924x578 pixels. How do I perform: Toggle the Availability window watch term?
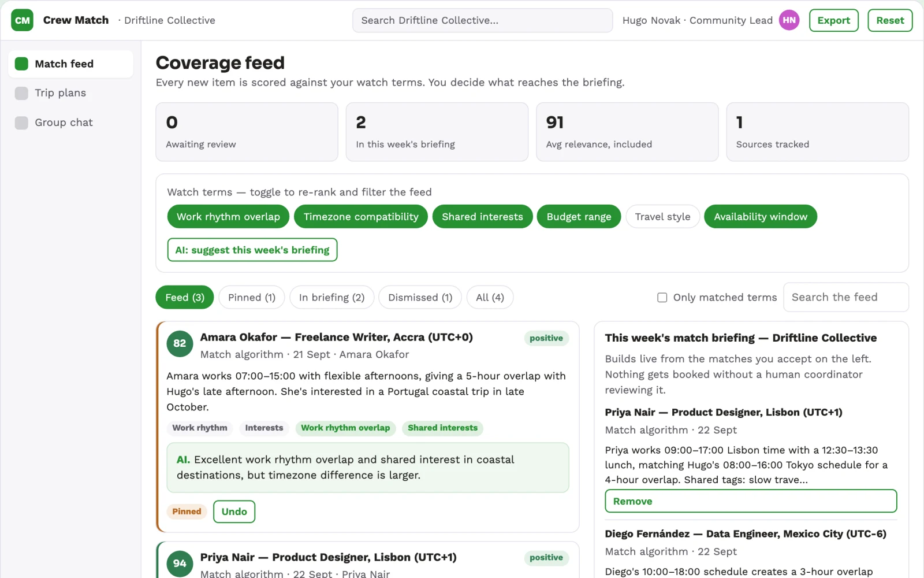click(761, 217)
